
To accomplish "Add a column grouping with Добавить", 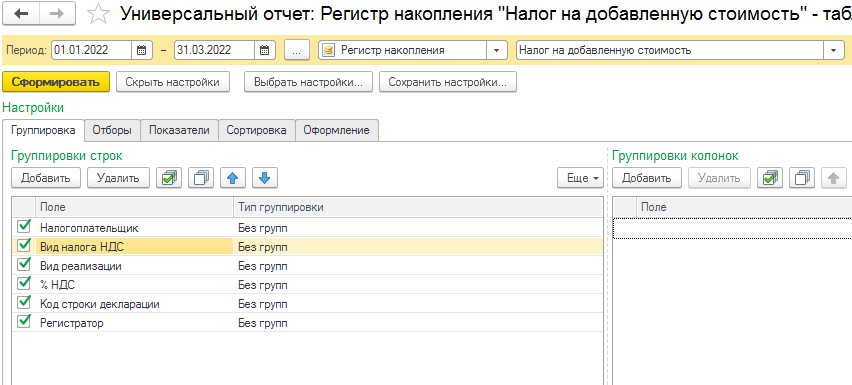I will click(647, 178).
